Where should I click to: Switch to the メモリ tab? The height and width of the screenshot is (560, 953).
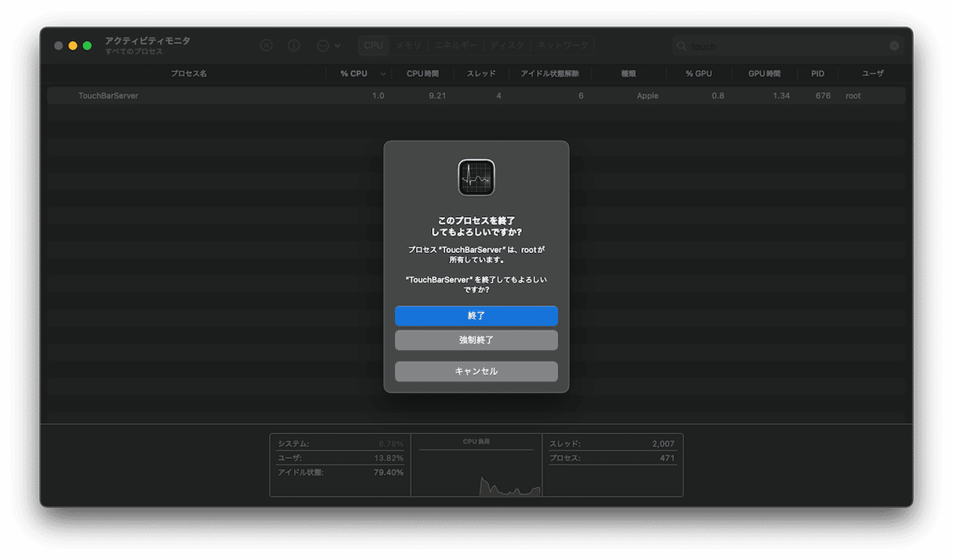(408, 45)
